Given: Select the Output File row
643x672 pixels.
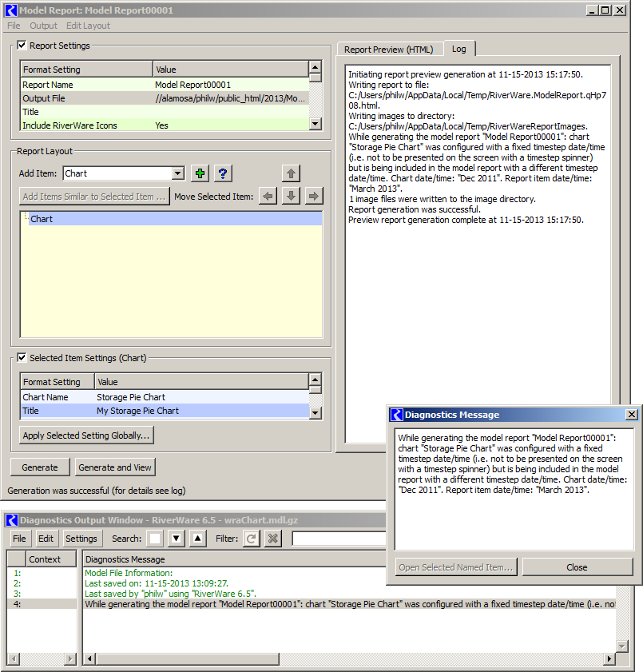Looking at the screenshot, I should point(165,98).
